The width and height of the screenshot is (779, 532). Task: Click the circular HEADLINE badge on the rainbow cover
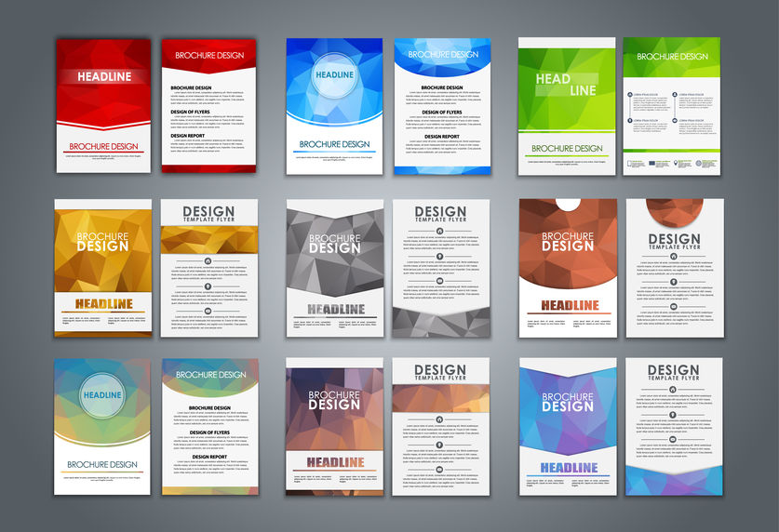(101, 394)
